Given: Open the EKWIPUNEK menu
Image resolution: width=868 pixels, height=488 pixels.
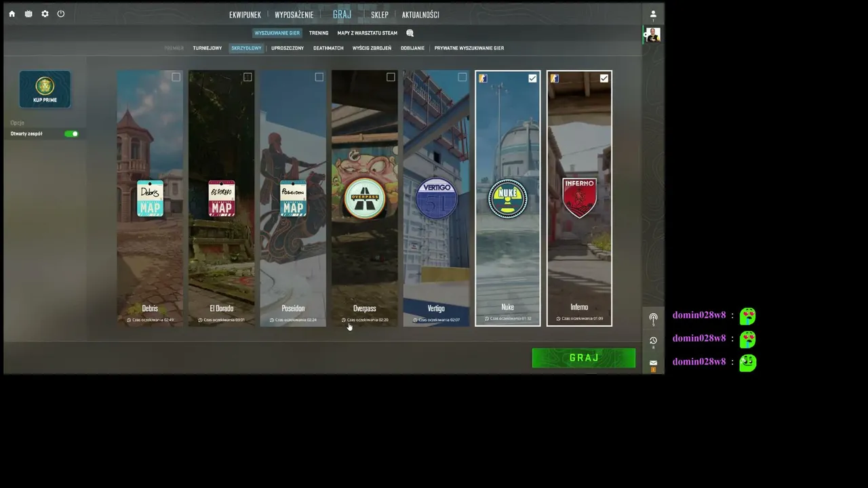Looking at the screenshot, I should pos(245,15).
